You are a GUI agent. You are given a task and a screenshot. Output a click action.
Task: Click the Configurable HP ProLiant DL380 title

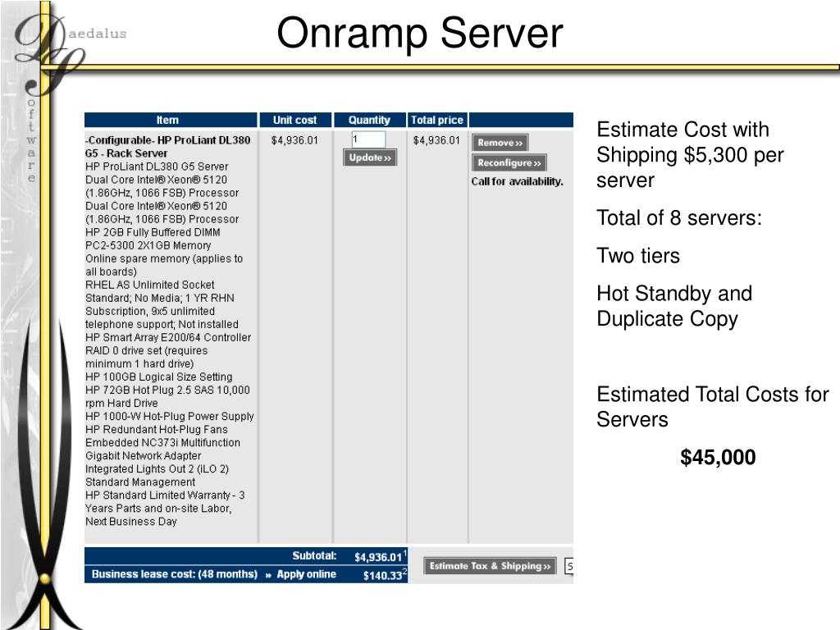click(x=167, y=147)
